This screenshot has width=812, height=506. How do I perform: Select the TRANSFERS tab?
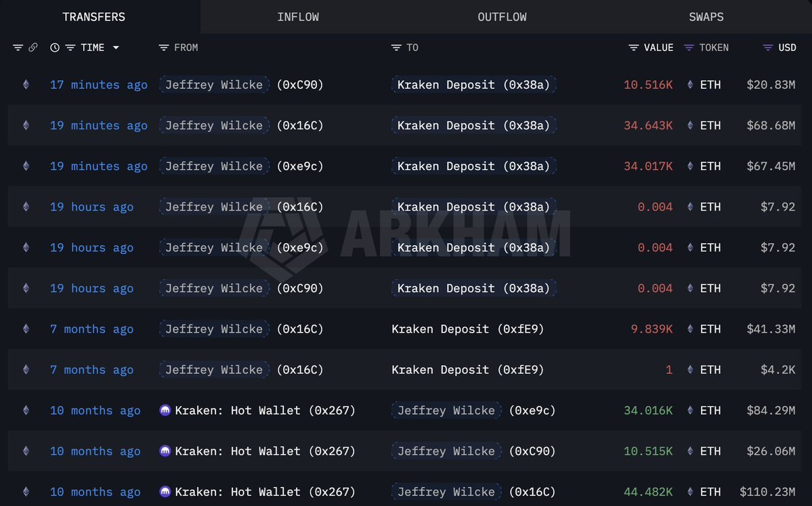[x=93, y=16]
